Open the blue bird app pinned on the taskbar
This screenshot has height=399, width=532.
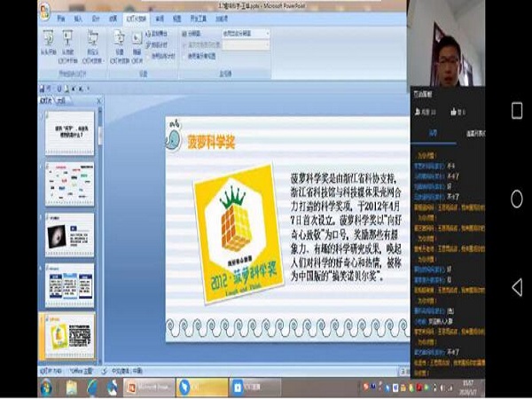[x=113, y=387]
